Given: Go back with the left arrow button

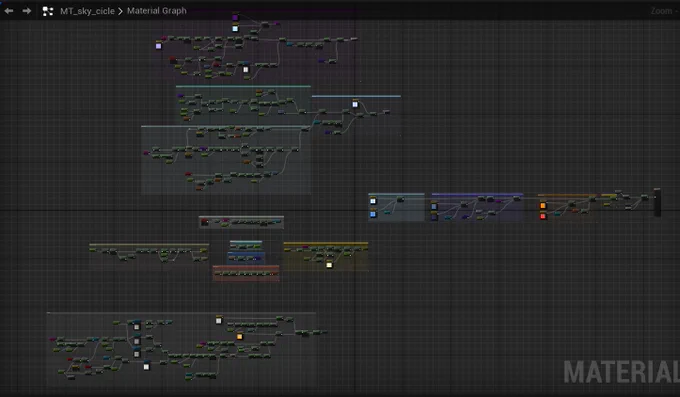Looking at the screenshot, I should click(9, 11).
